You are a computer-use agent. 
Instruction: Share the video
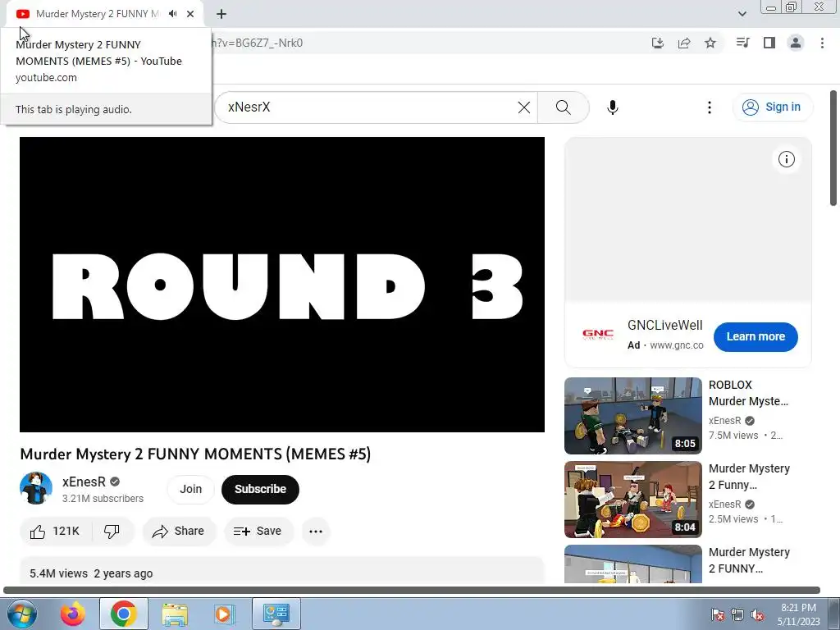click(x=178, y=532)
